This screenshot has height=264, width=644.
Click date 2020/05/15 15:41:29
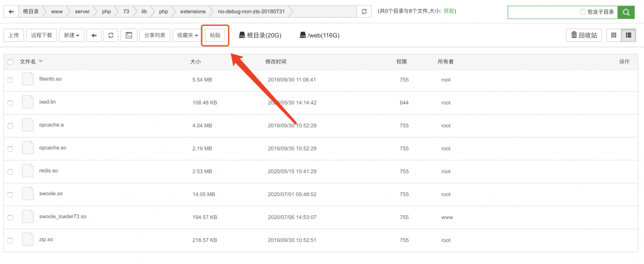coord(292,171)
